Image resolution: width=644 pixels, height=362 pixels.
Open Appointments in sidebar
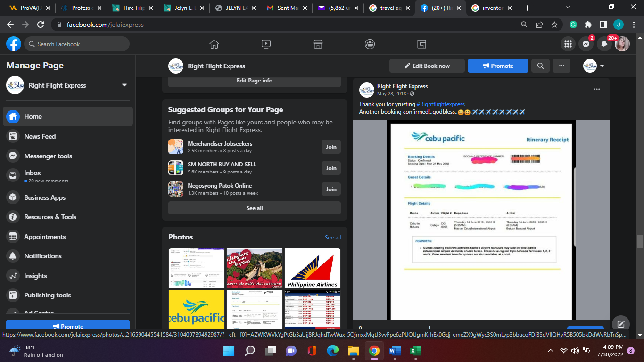coord(68,237)
